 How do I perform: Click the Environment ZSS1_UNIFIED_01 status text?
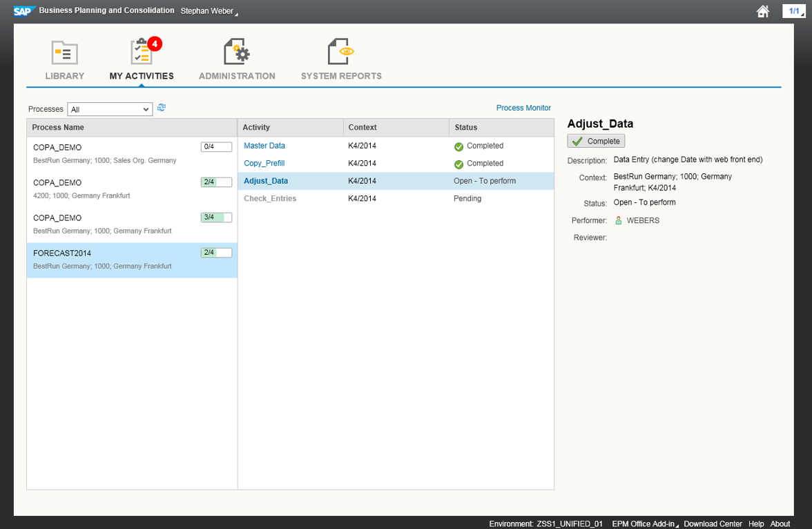(x=545, y=523)
